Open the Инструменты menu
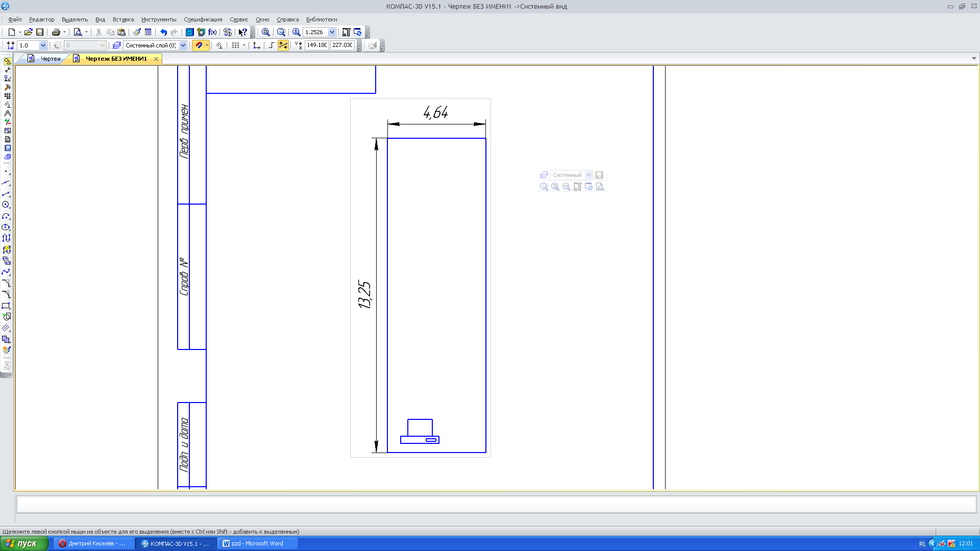980x551 pixels. 159,19
